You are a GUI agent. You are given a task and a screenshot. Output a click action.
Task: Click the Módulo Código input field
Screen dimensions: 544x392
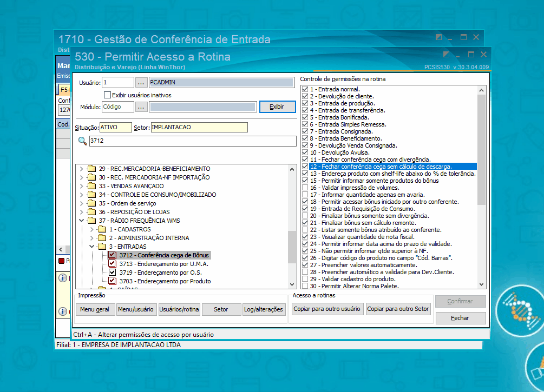[x=118, y=107]
